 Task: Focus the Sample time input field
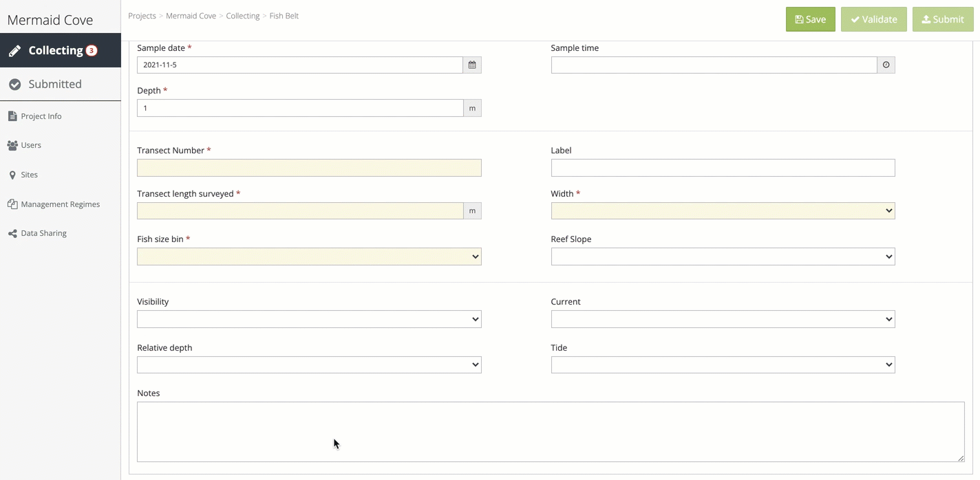pos(714,65)
